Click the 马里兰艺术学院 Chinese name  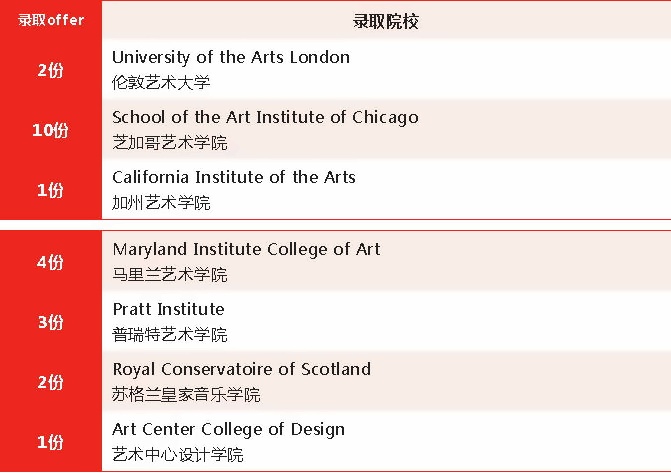[169, 274]
